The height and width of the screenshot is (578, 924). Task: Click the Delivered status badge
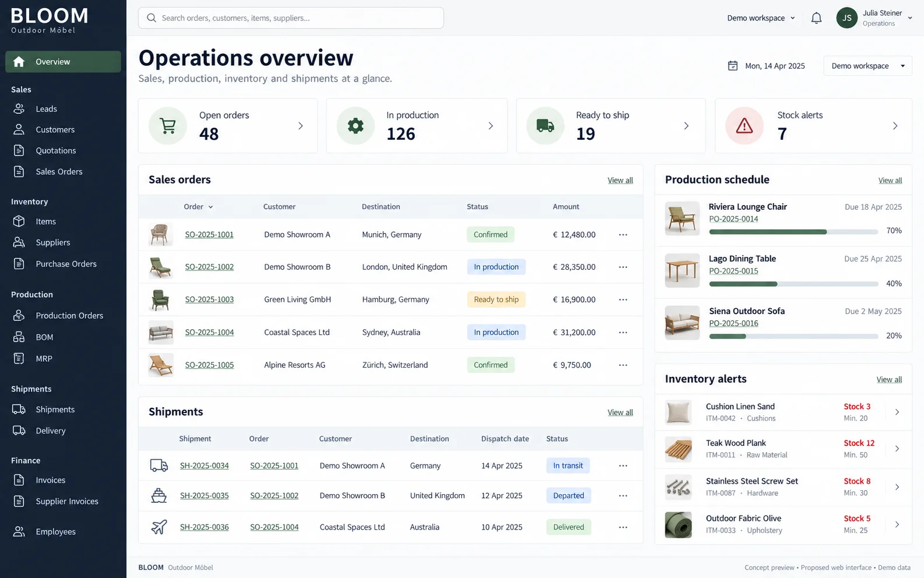(569, 527)
